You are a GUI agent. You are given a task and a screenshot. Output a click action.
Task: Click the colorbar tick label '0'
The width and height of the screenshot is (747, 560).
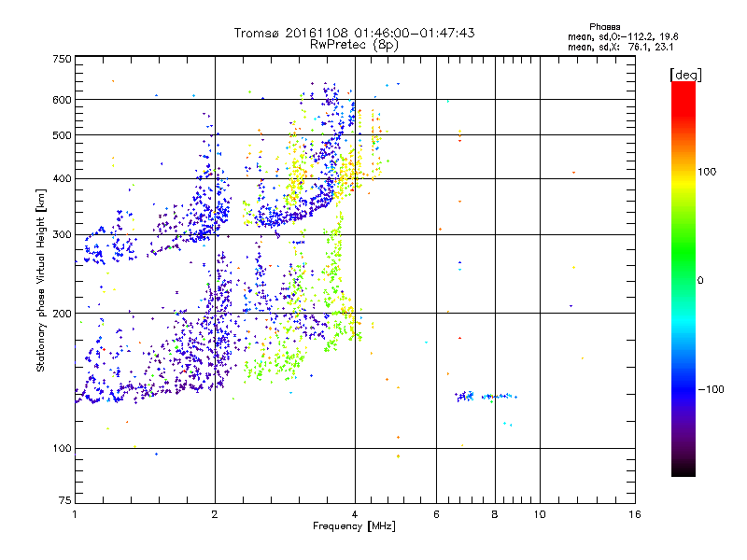(700, 280)
